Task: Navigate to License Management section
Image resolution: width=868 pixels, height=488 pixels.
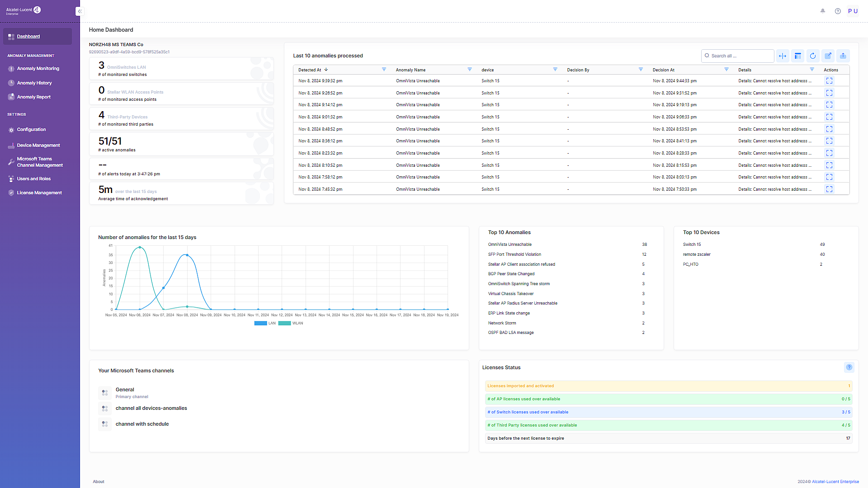Action: (39, 192)
